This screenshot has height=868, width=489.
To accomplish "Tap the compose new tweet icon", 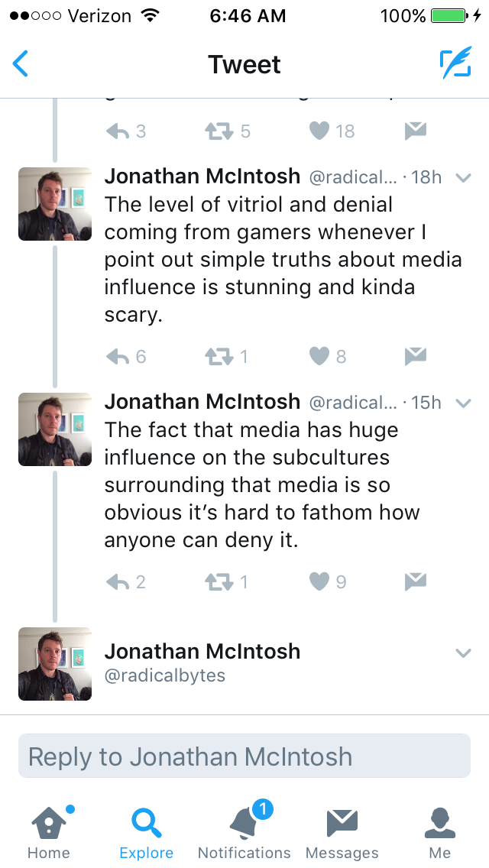I will [x=455, y=63].
